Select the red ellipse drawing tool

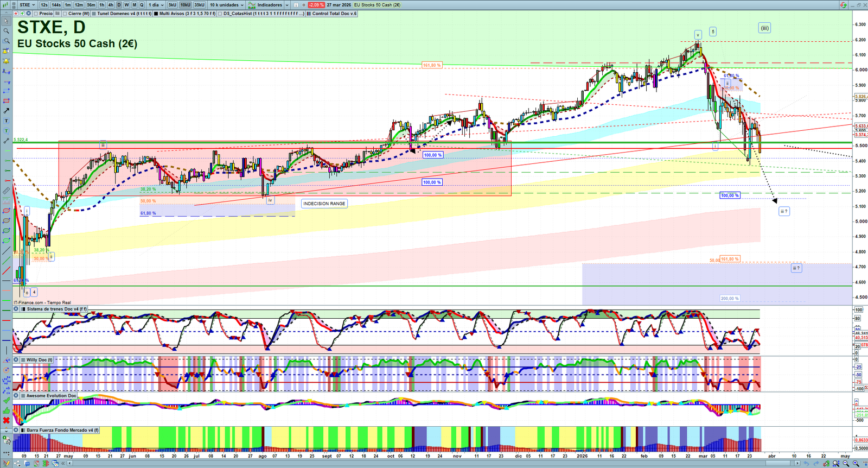point(6,211)
